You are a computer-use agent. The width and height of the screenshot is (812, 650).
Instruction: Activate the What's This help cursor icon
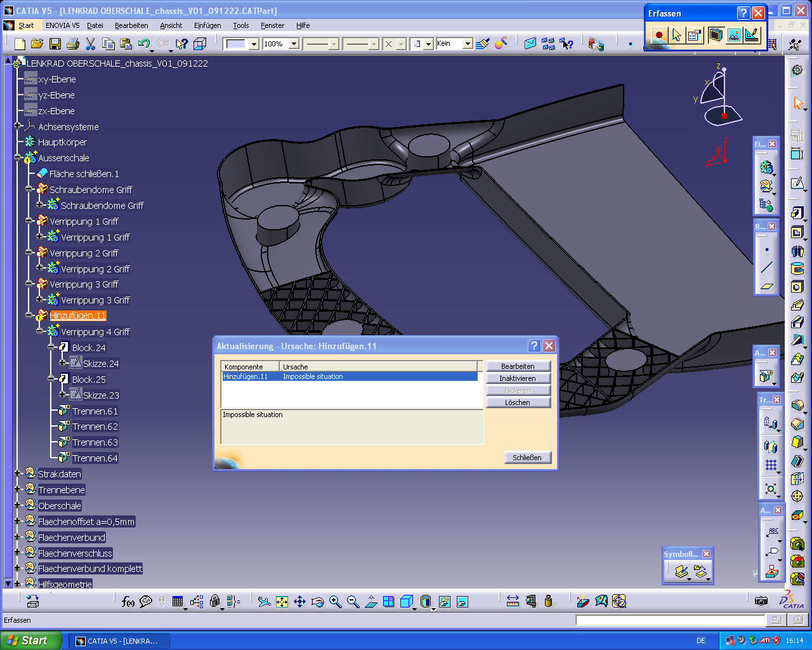(x=182, y=44)
